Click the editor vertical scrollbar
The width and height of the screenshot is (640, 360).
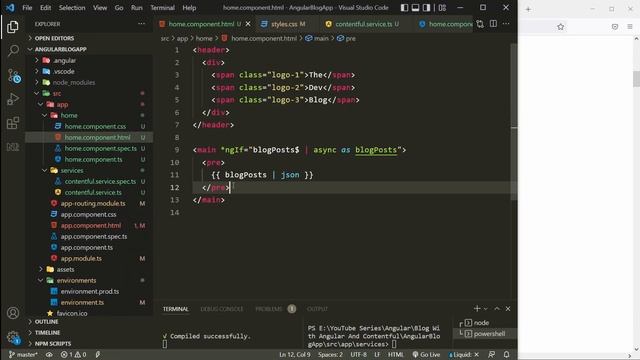click(x=514, y=122)
